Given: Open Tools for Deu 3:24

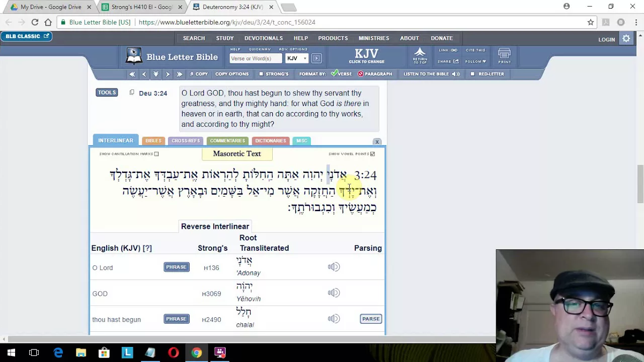Looking at the screenshot, I should [x=107, y=93].
